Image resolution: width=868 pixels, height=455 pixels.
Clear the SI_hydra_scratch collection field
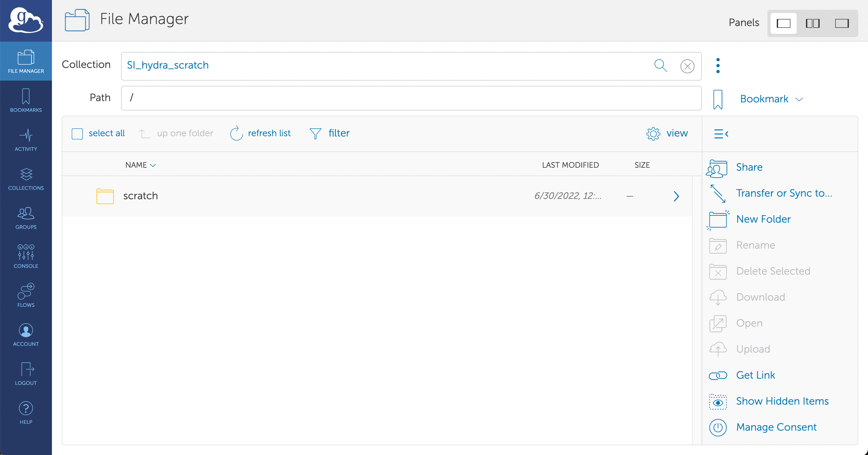pyautogui.click(x=687, y=66)
